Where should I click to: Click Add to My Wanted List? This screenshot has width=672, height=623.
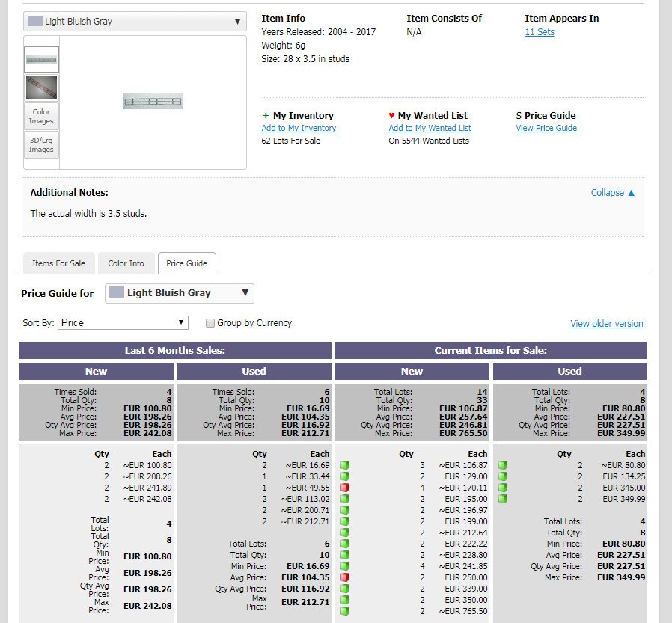[x=430, y=128]
